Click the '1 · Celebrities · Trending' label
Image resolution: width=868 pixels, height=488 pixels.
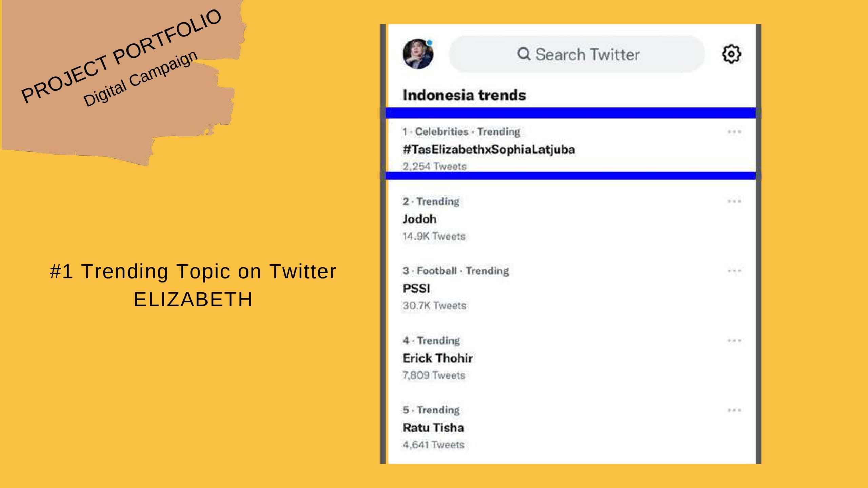click(x=461, y=132)
